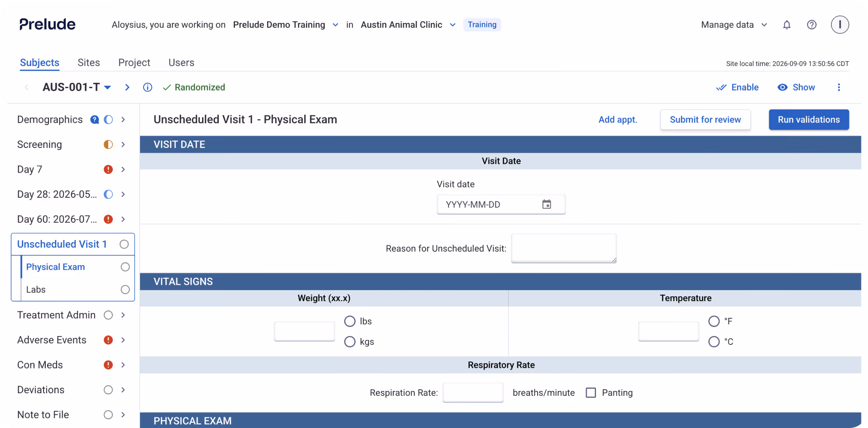Click the Prelude logo
The height and width of the screenshot is (428, 868).
click(48, 24)
